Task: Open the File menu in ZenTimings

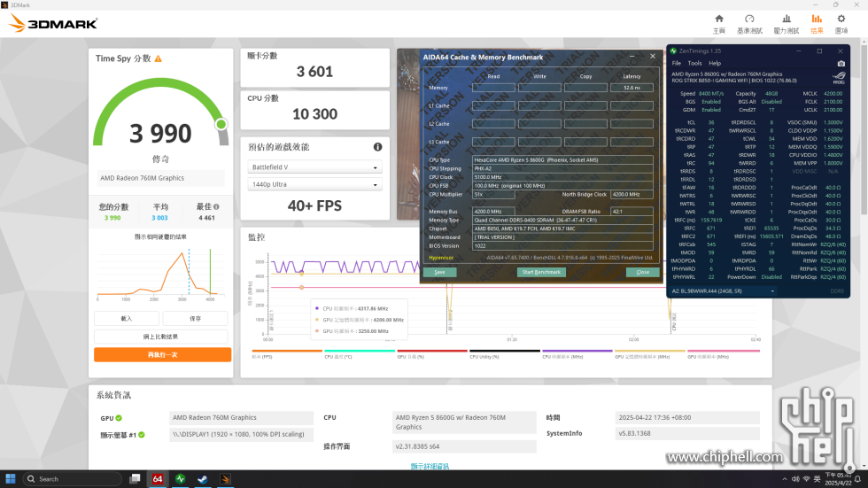Action: click(x=677, y=63)
